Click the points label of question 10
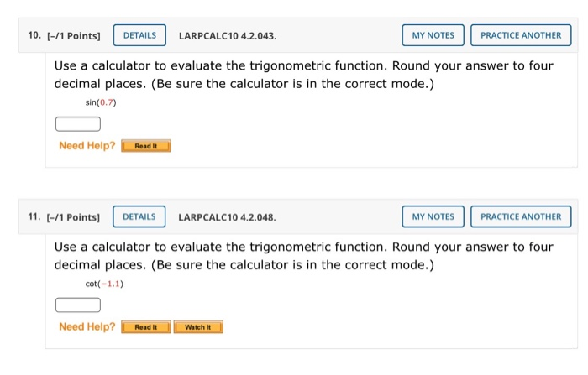Viewport: 588px width, 375px height. tap(74, 36)
